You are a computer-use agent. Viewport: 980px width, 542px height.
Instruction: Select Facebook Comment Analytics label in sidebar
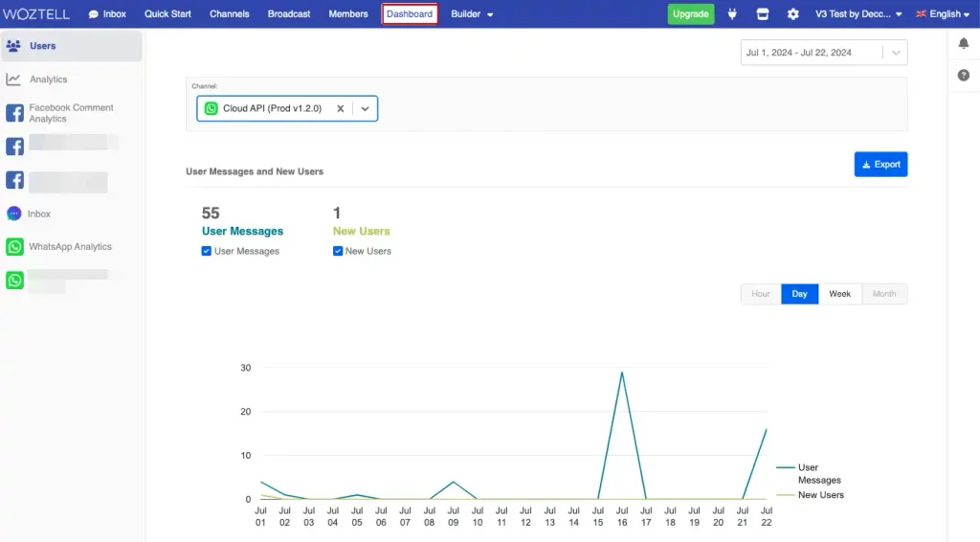[71, 113]
